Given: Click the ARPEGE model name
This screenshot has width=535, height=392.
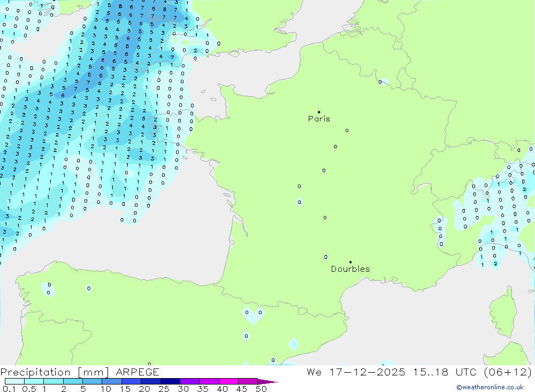Looking at the screenshot, I should pos(137,372).
